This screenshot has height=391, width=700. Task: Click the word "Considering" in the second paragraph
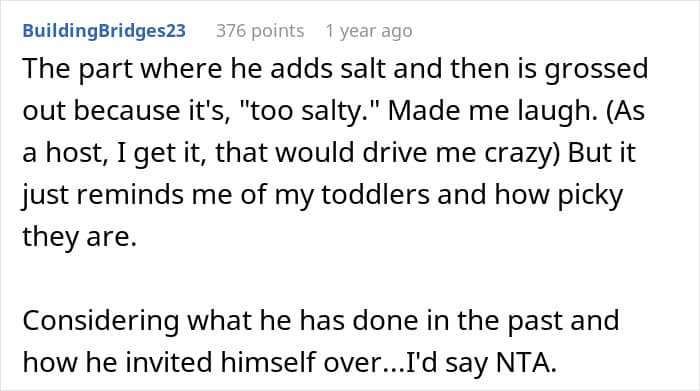coord(100,321)
